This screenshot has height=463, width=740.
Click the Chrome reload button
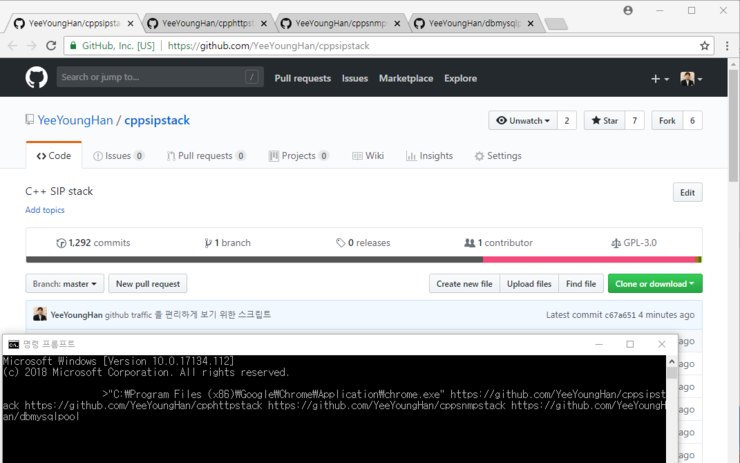51,46
